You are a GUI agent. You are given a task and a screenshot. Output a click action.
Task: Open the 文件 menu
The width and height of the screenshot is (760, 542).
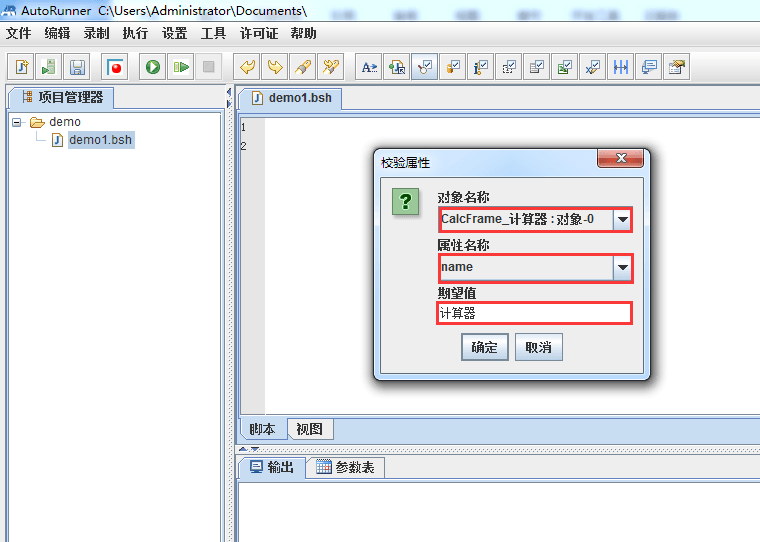tap(18, 33)
